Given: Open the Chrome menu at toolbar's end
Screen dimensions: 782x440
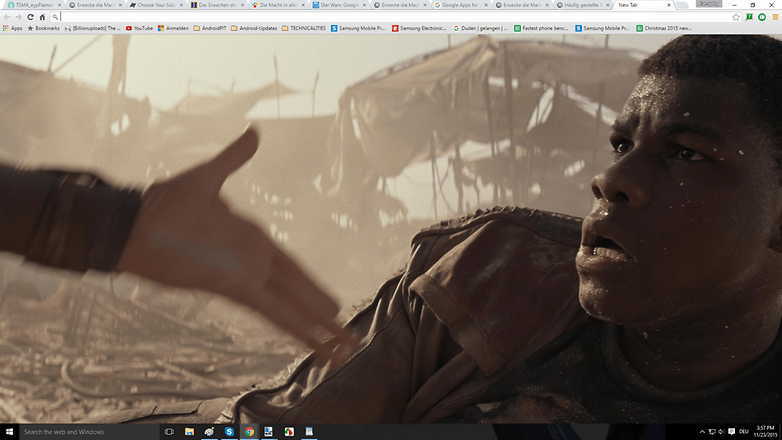Looking at the screenshot, I should click(776, 17).
